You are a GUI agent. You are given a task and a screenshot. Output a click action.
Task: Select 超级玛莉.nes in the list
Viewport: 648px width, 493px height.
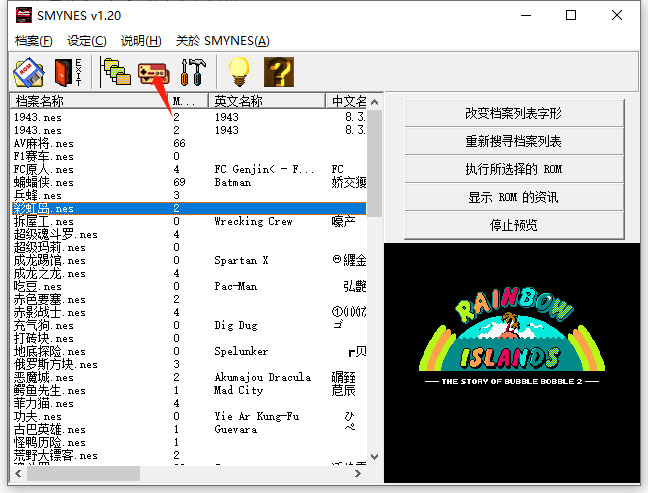pos(50,248)
